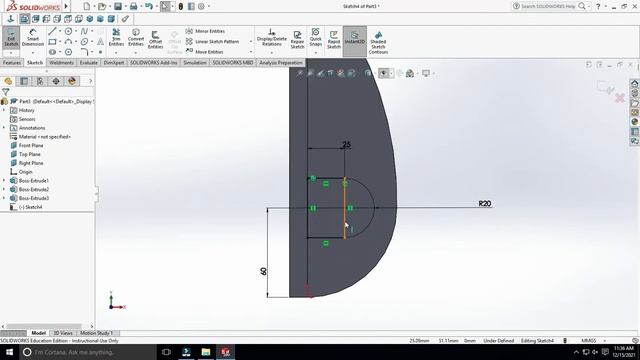Click Move Entities command

tap(205, 52)
